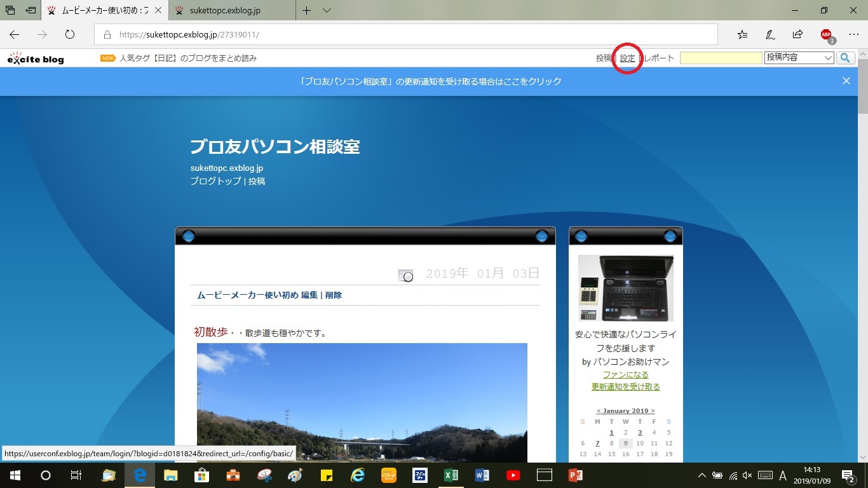Click the laptop profile image
Viewport: 868px width, 488px height.
[x=626, y=288]
